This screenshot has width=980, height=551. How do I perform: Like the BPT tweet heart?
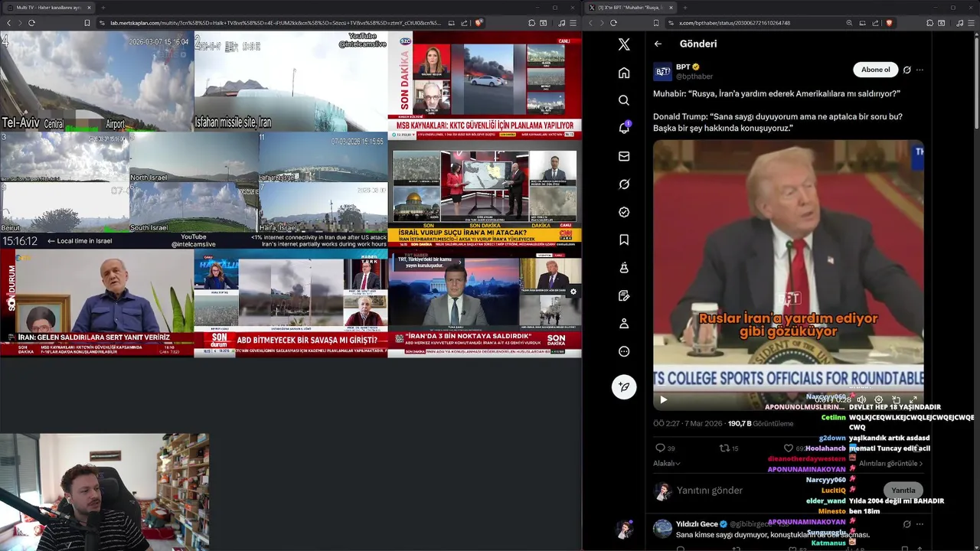[789, 448]
